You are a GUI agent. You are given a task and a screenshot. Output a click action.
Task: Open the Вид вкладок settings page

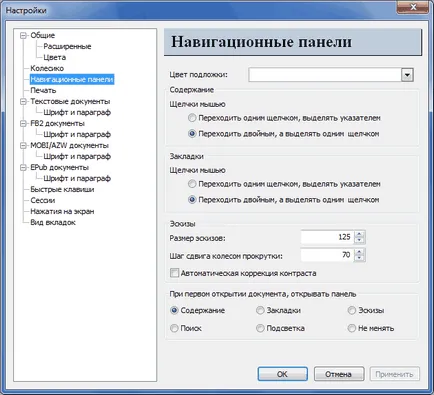[x=53, y=222]
